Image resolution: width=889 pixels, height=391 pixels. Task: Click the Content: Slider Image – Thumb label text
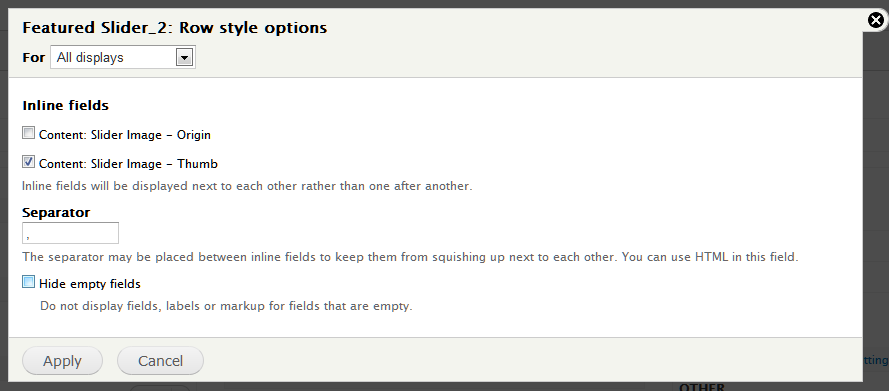pos(128,164)
